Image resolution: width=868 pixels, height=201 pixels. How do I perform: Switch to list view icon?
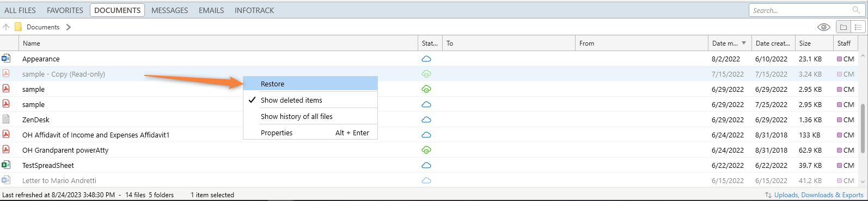click(x=858, y=27)
